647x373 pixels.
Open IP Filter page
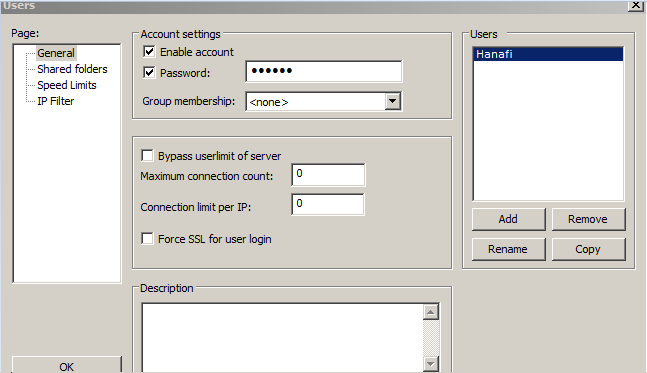(x=56, y=101)
